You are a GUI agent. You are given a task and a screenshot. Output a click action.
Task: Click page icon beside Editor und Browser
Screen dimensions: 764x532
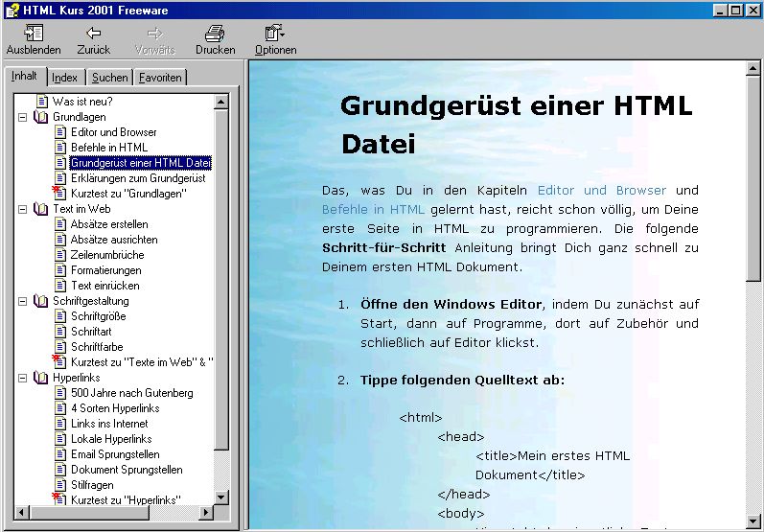coord(60,132)
